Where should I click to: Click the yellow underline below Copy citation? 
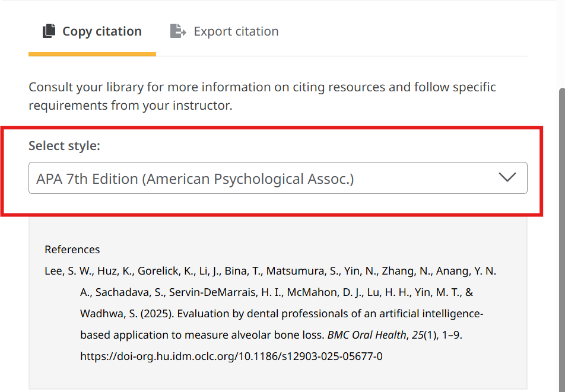92,54
